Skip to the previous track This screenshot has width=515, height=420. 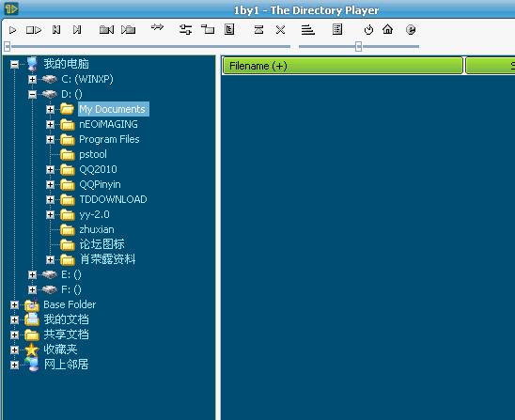coord(56,30)
